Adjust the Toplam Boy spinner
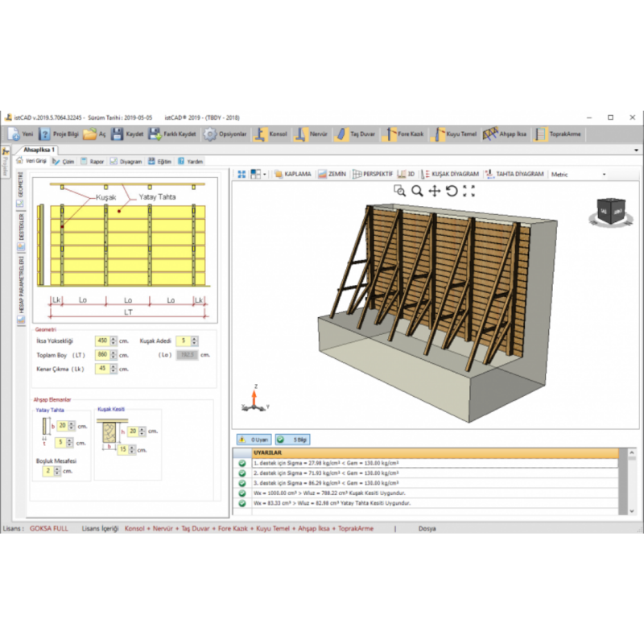 click(x=114, y=355)
